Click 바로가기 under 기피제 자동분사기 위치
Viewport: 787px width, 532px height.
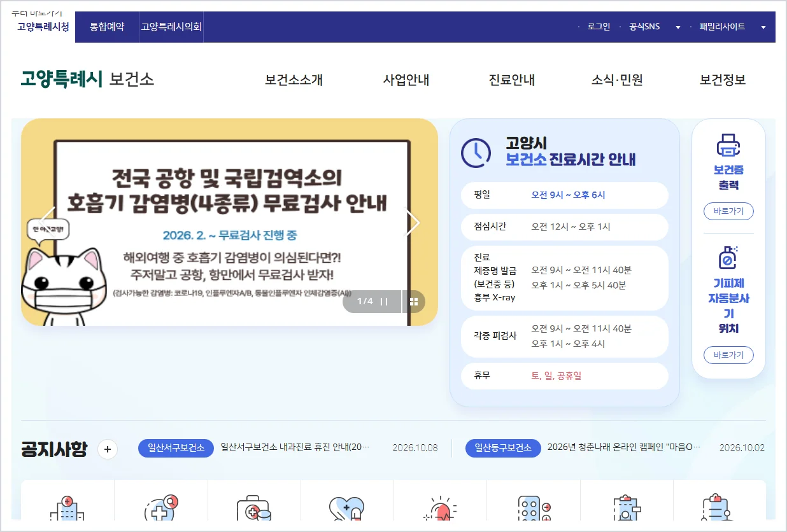click(728, 355)
